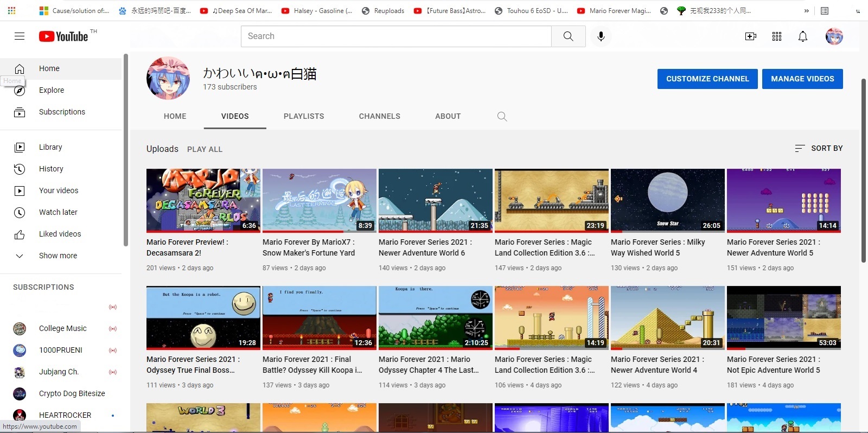
Task: Click the YouTube logo
Action: coord(63,36)
